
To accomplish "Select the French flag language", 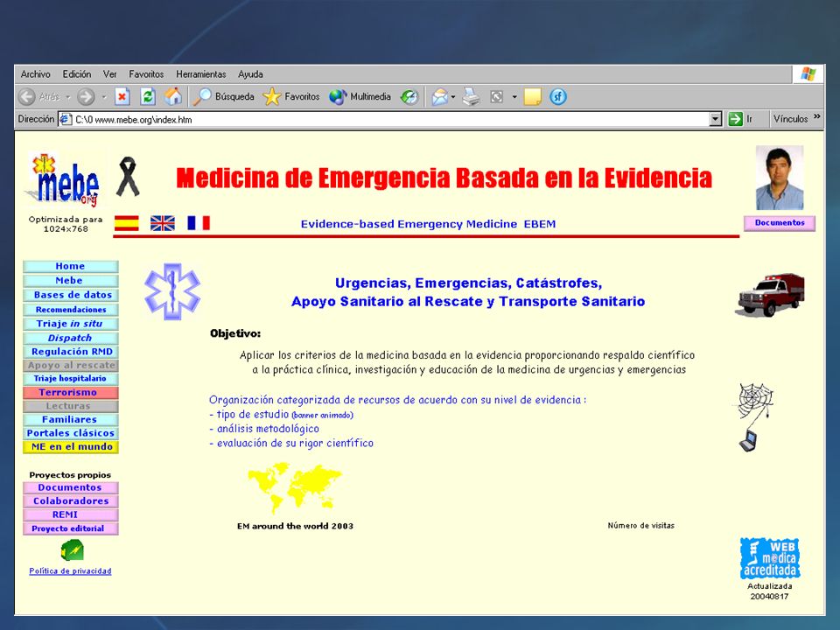I will [x=199, y=223].
